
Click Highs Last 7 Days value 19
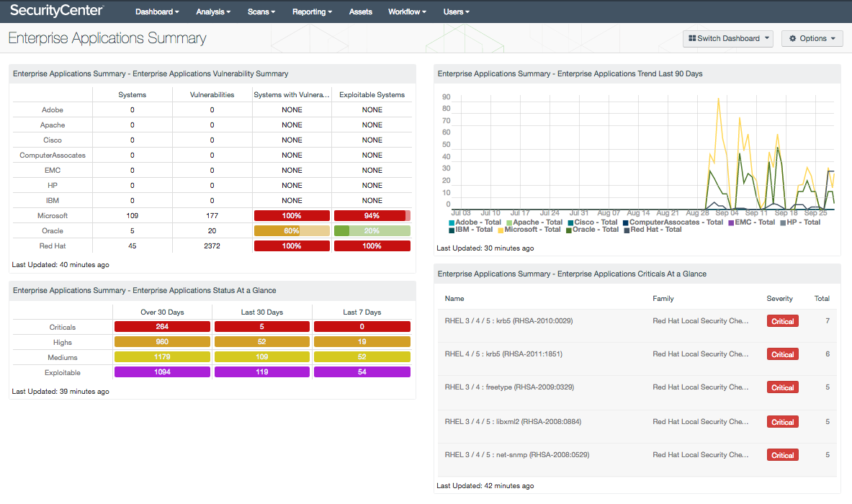click(362, 341)
